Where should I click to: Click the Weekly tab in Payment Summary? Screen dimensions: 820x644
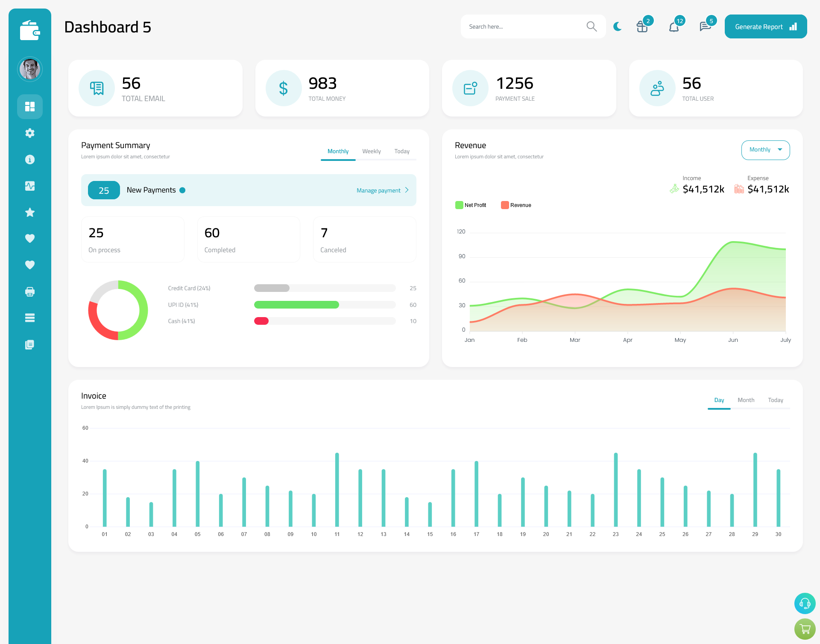(x=371, y=151)
